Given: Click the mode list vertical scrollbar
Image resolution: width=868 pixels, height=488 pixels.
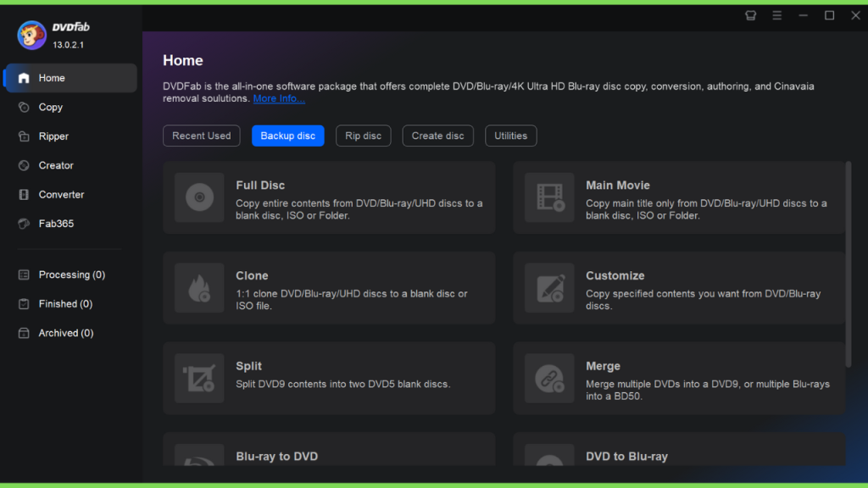Looking at the screenshot, I should pyautogui.click(x=848, y=264).
